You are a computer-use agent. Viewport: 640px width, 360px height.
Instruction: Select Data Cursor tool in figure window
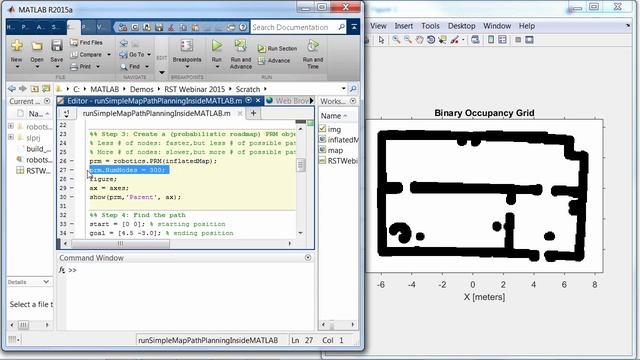442,40
